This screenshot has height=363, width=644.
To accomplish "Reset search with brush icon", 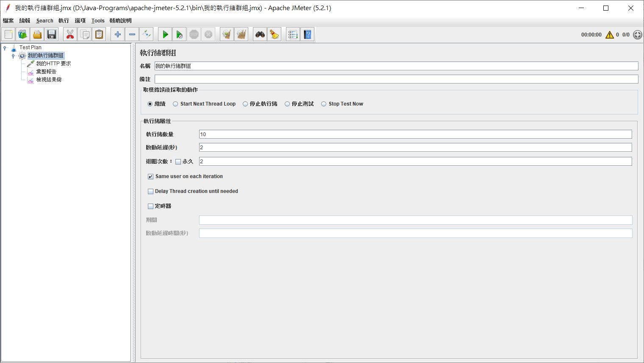I will [x=275, y=34].
